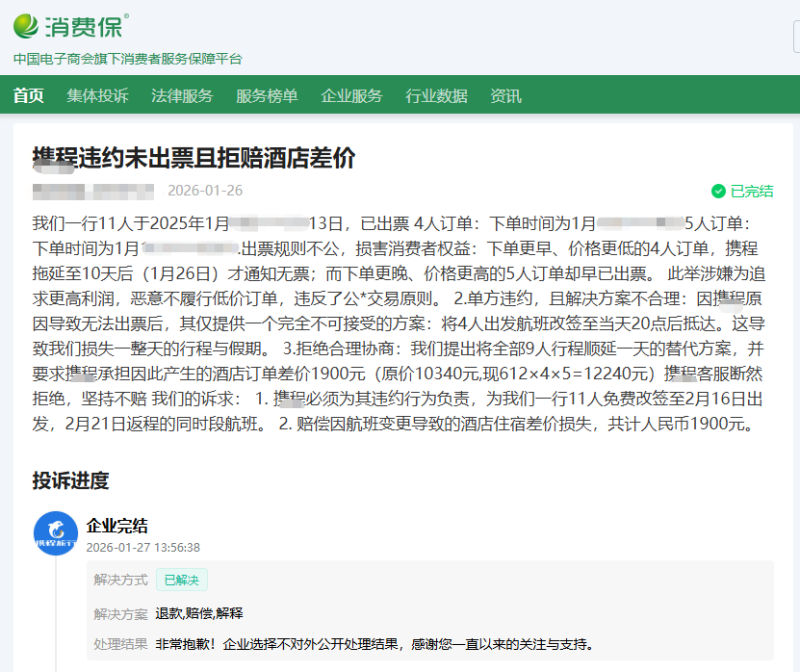Select the 首页 navigation tab
The height and width of the screenshot is (672, 800).
27,96
